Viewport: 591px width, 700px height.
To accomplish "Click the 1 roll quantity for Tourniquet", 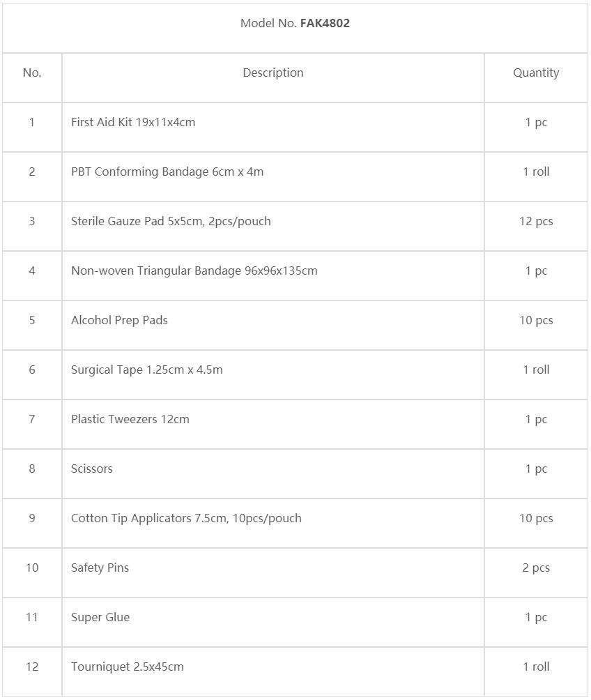I will click(536, 667).
